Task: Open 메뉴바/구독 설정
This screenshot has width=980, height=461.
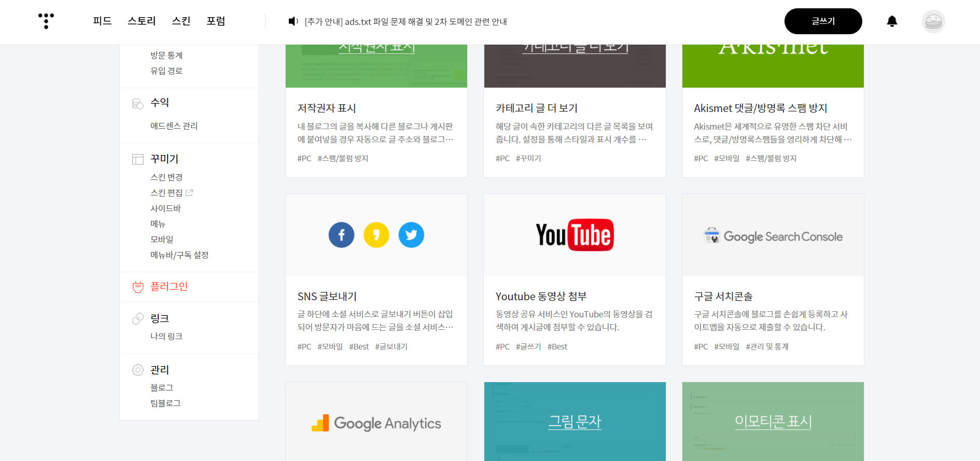Action: point(179,255)
